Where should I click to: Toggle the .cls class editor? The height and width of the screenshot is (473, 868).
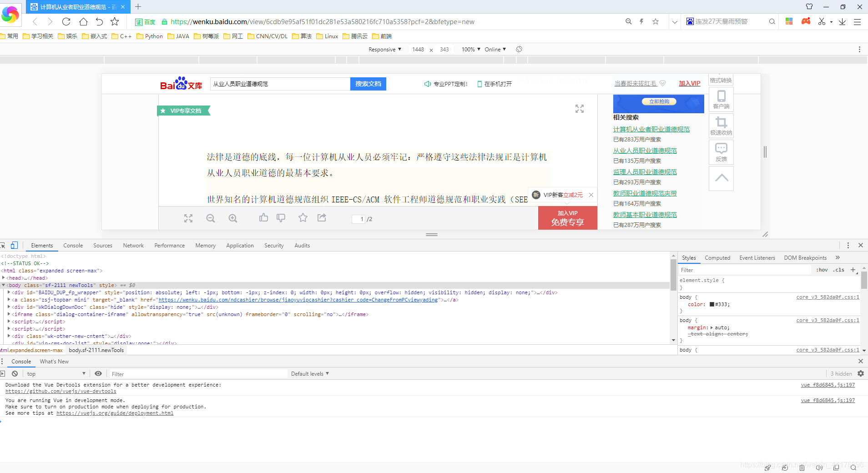[x=839, y=270]
